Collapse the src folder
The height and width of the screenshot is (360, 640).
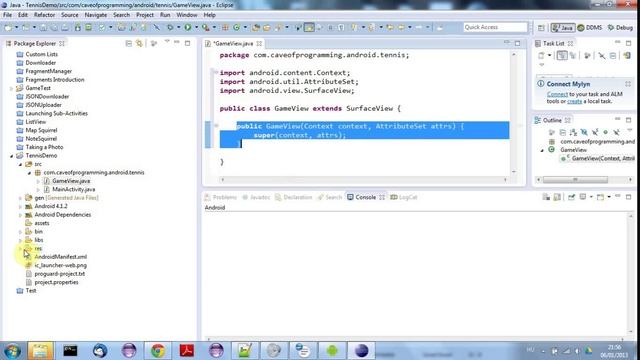(20, 164)
